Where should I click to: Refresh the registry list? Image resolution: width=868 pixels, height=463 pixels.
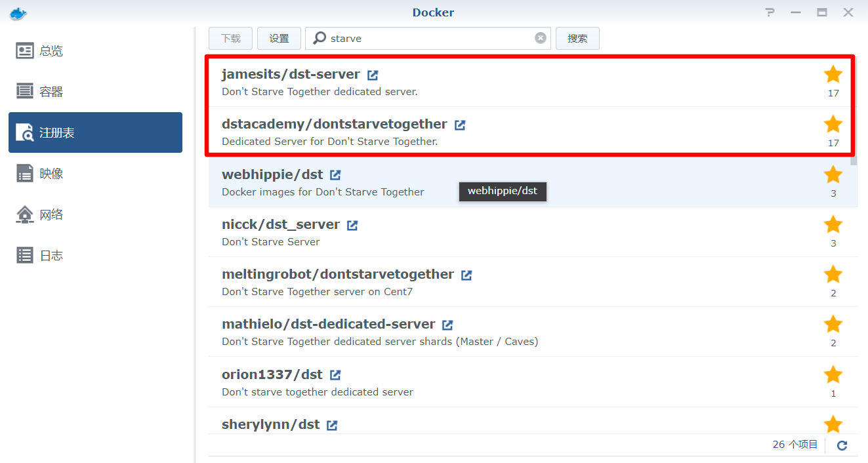842,445
